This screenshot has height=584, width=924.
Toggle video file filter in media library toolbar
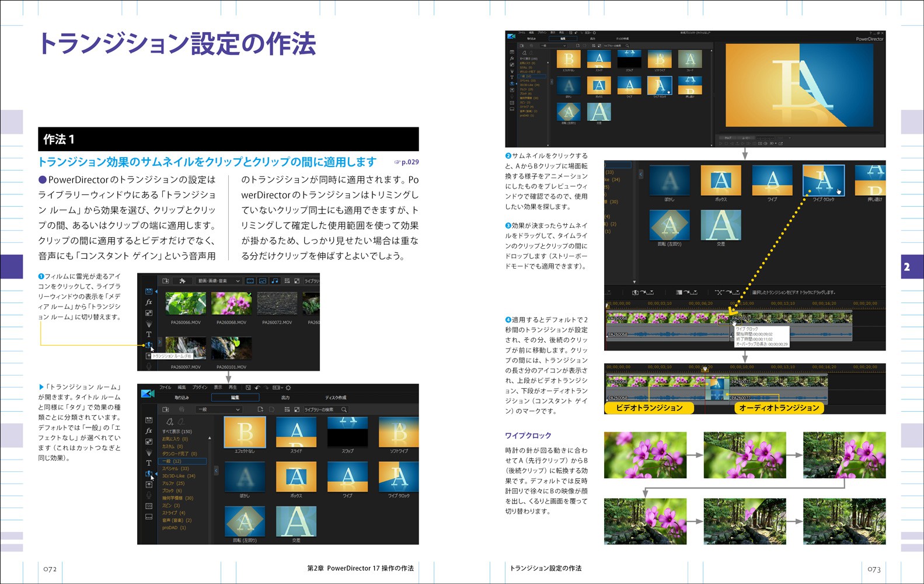pos(250,281)
